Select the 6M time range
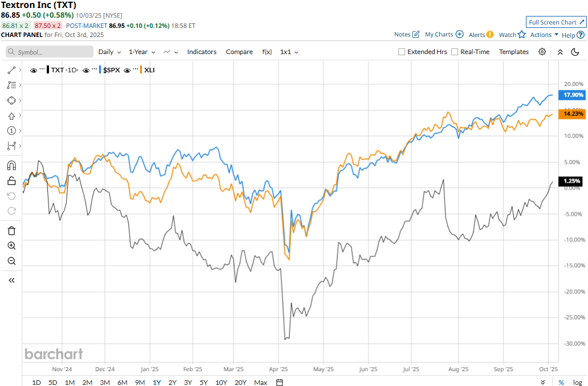 (122, 382)
